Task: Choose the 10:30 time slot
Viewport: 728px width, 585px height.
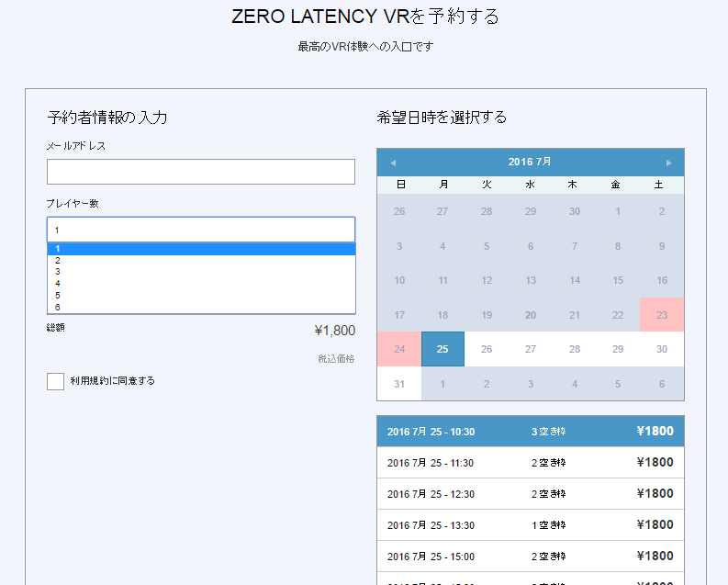Action: (x=531, y=432)
